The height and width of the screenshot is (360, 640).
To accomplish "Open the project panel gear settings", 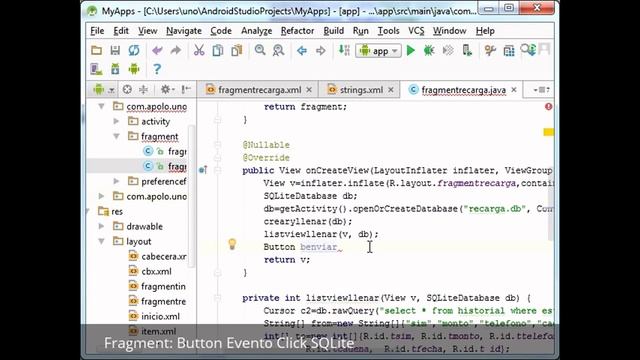I will click(x=167, y=89).
